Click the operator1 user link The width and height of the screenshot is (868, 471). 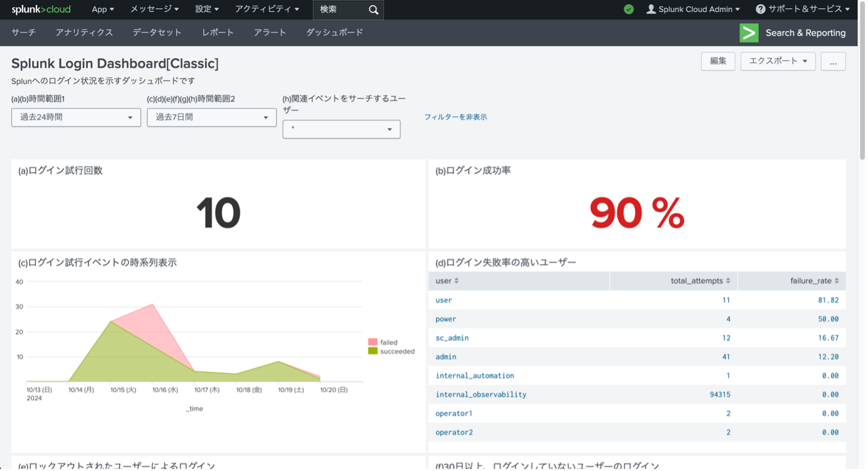point(454,413)
